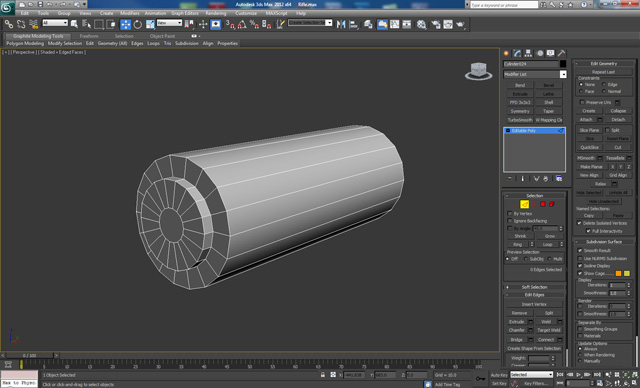Click the orange Show Cage color swatch

coord(618,273)
